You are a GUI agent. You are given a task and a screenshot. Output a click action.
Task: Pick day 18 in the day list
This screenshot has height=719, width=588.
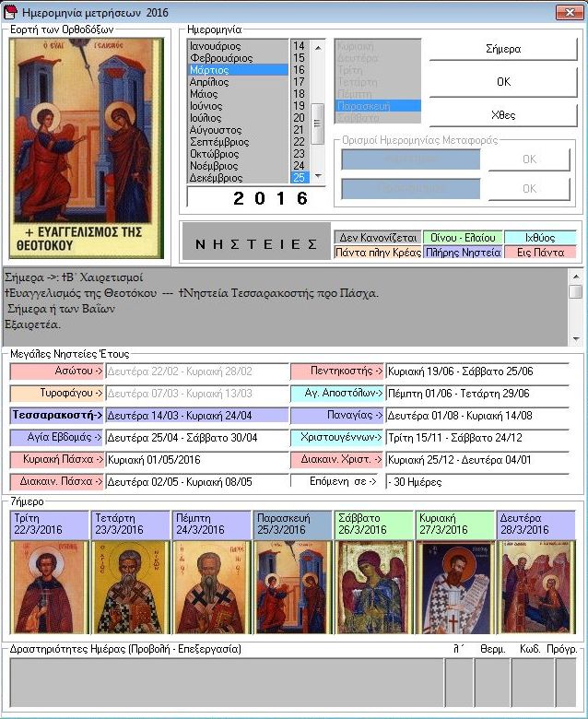(x=300, y=93)
